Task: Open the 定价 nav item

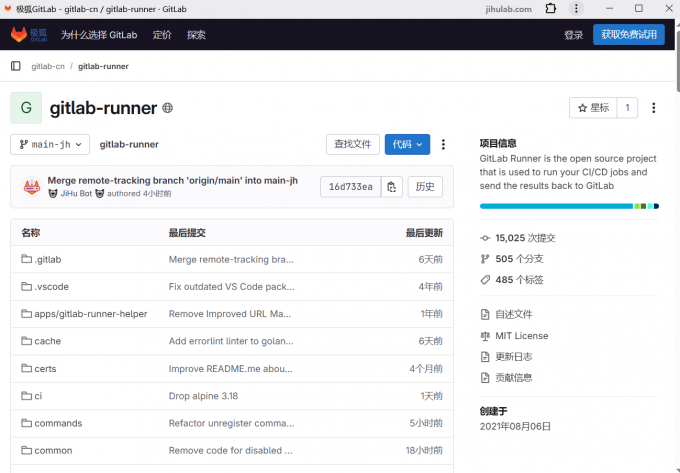Action: point(162,35)
